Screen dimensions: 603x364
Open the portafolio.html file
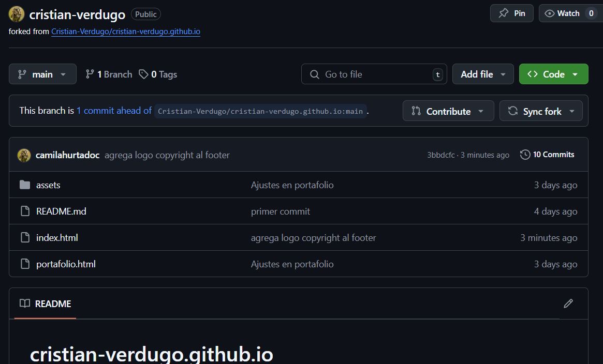click(66, 264)
